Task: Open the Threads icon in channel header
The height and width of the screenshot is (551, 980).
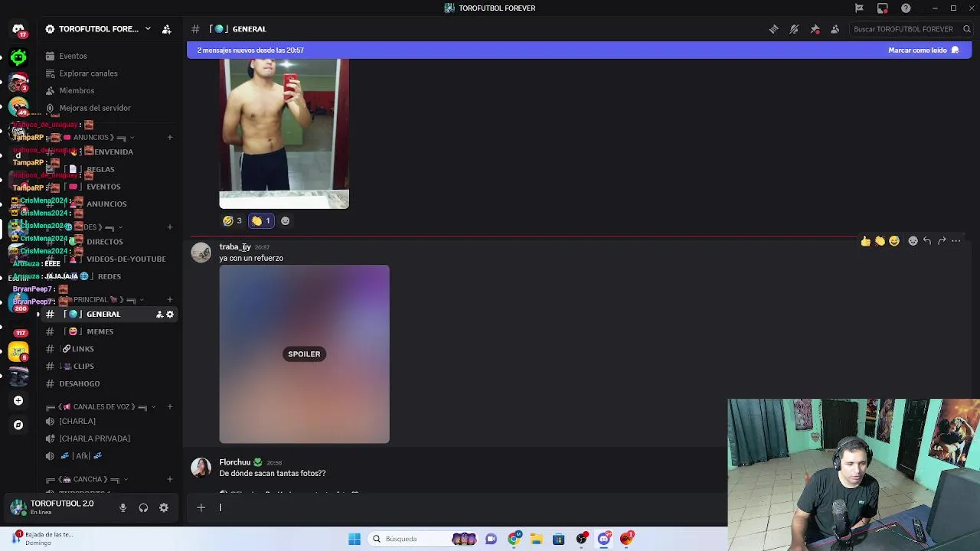Action: click(774, 29)
